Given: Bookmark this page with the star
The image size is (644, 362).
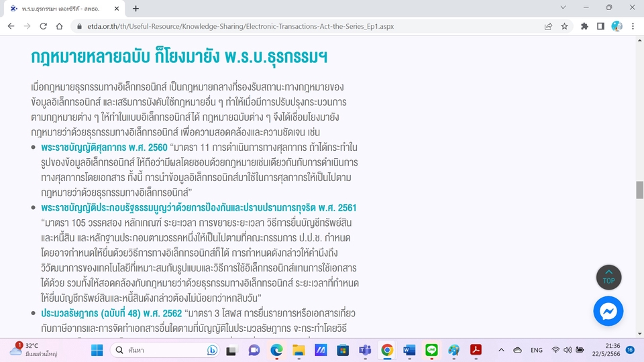Looking at the screenshot, I should tap(564, 26).
